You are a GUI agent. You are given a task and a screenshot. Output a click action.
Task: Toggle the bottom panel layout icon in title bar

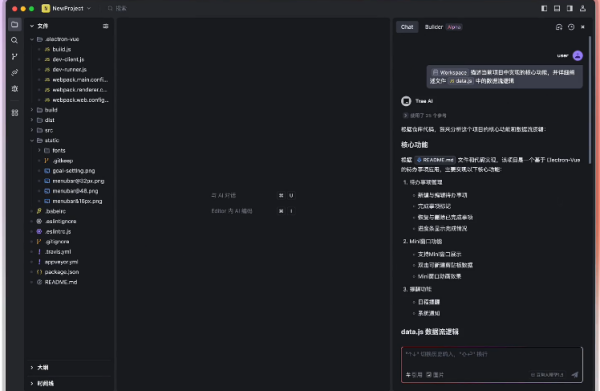point(557,8)
